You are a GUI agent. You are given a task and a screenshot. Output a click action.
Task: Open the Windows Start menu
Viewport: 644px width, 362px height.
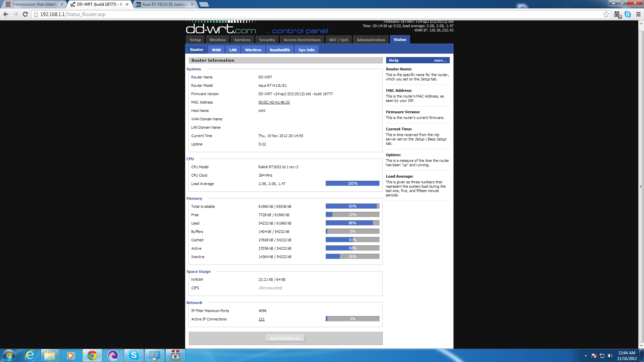coord(9,355)
